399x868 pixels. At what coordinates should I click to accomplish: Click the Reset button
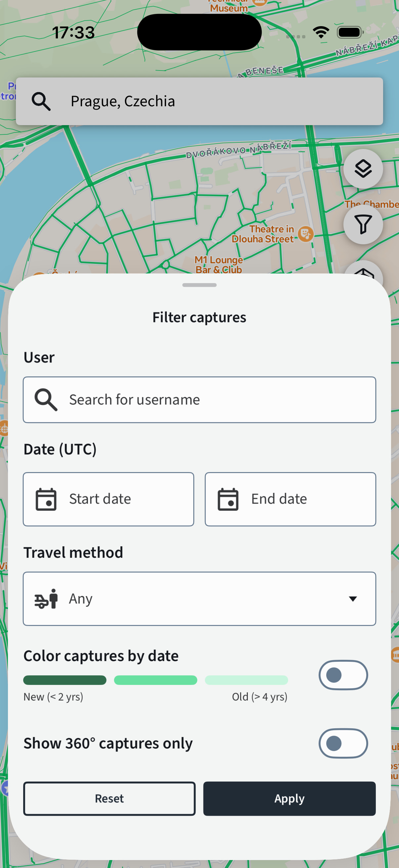[110, 798]
